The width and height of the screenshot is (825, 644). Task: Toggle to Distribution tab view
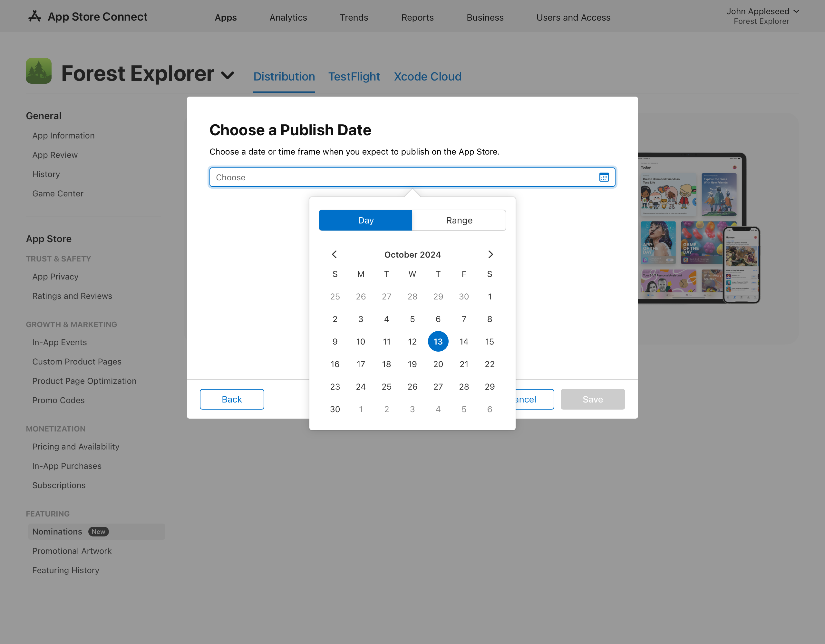284,76
